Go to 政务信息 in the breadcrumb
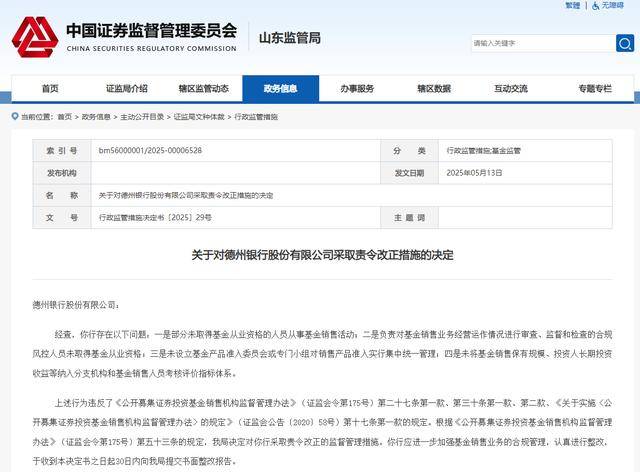Image resolution: width=640 pixels, height=472 pixels. [96, 117]
